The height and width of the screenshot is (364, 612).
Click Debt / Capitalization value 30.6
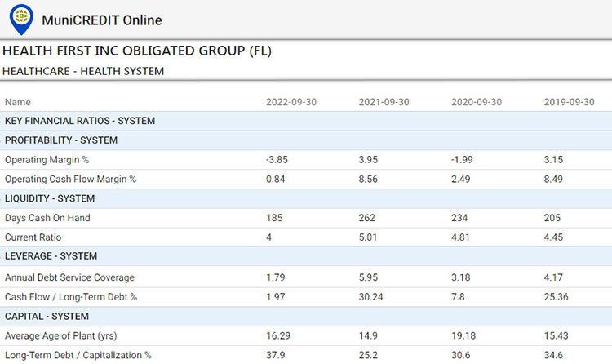[461, 355]
